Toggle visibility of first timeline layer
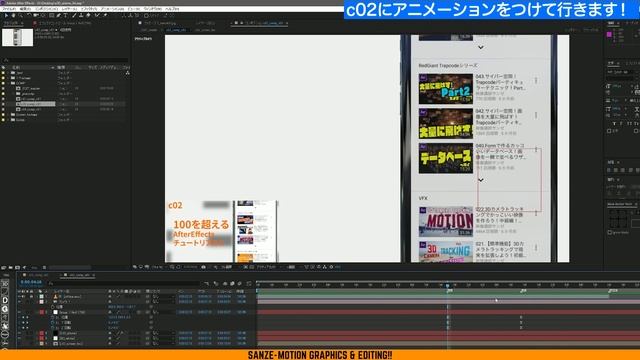Image resolution: width=640 pixels, height=360 pixels. (x=19, y=297)
